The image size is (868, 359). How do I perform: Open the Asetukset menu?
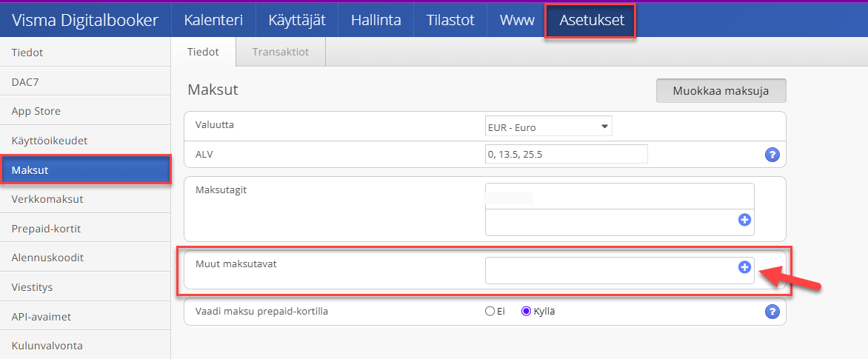click(591, 21)
